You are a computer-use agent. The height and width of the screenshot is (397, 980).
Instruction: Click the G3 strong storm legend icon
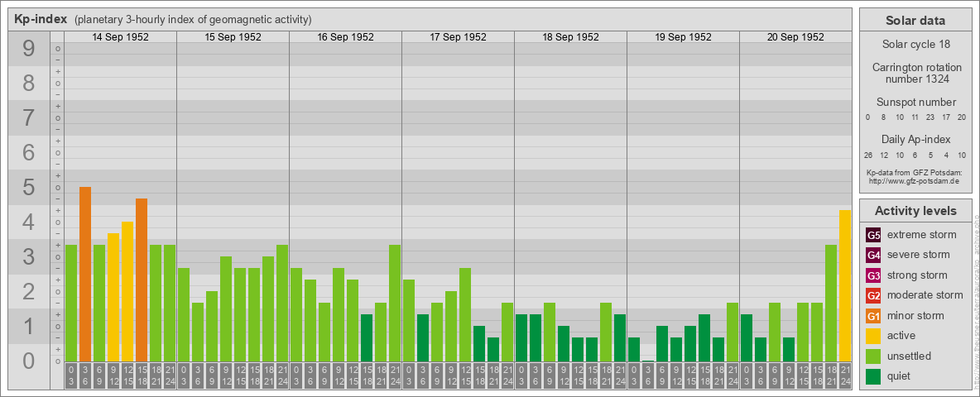[x=873, y=275]
